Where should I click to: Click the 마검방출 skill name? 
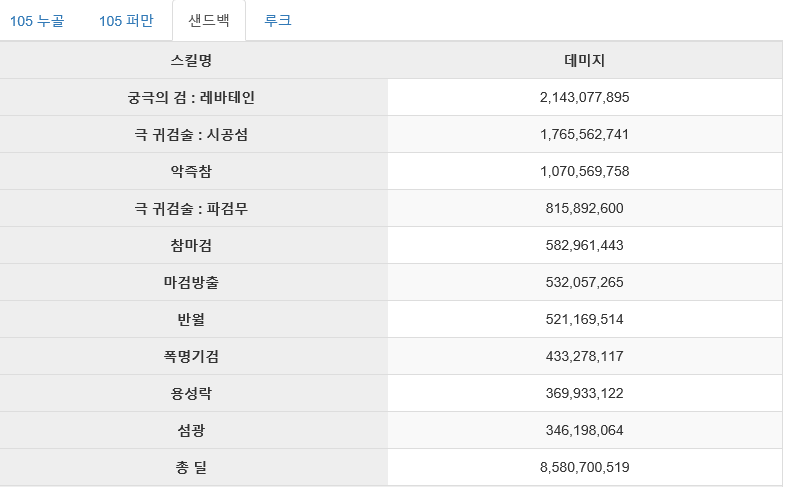[191, 282]
